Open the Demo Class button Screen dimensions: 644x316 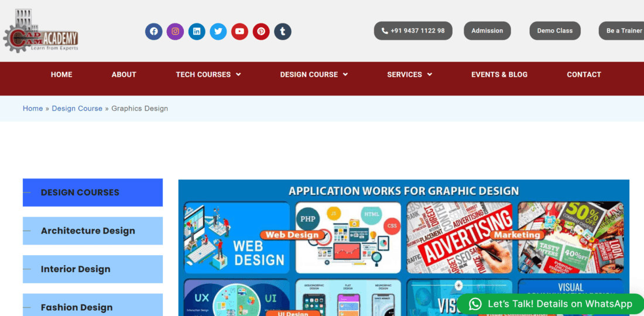pos(555,31)
